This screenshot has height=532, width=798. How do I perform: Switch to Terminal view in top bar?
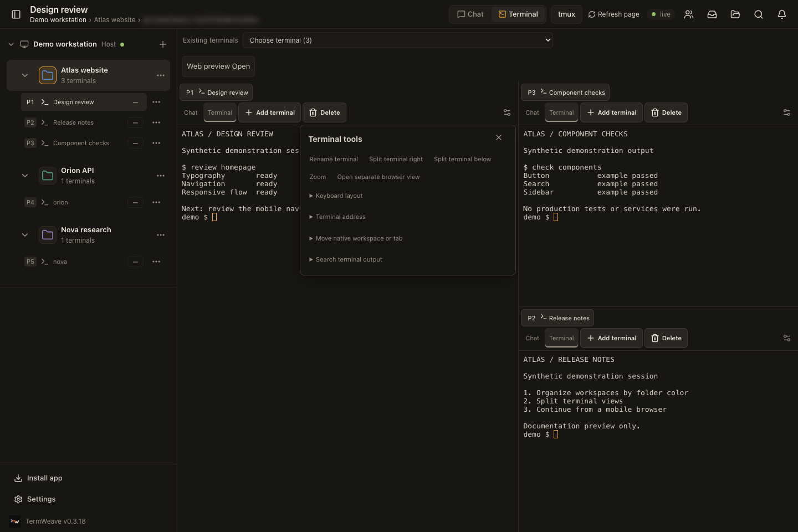[518, 14]
